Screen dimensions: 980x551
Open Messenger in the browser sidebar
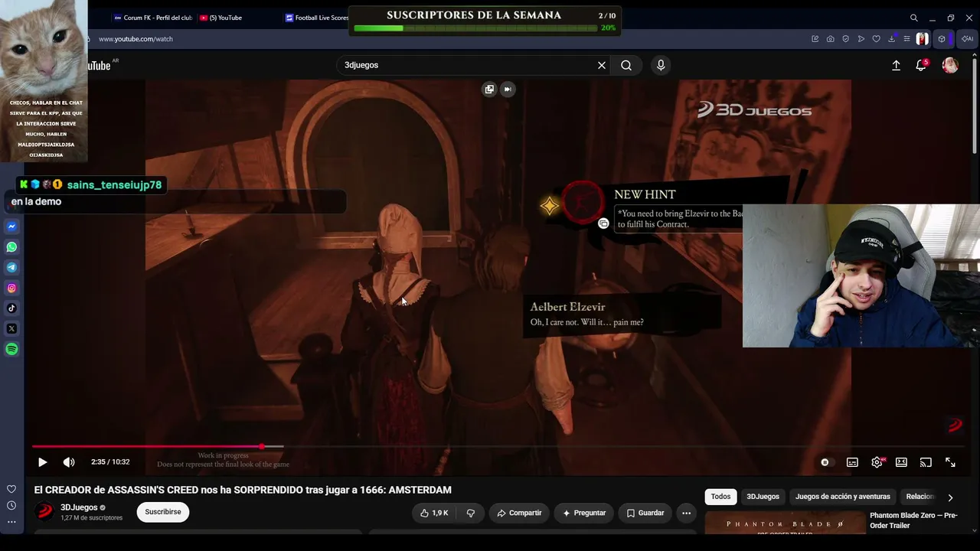click(11, 227)
